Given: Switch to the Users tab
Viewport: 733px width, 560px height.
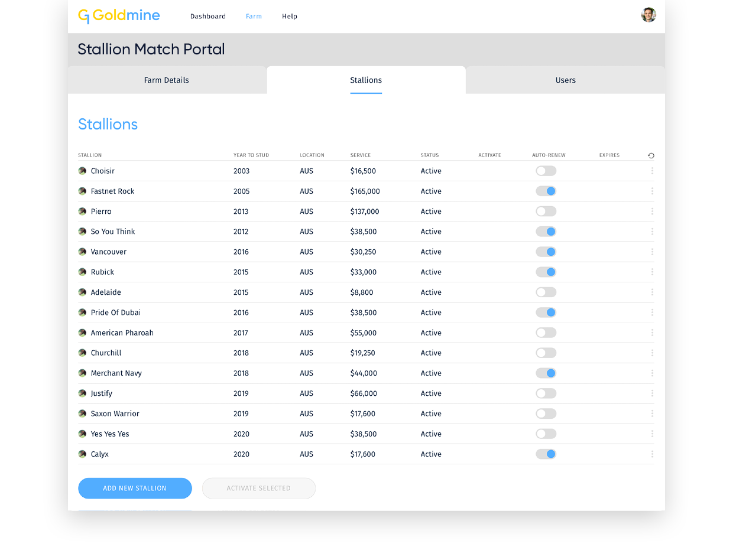Looking at the screenshot, I should [566, 80].
